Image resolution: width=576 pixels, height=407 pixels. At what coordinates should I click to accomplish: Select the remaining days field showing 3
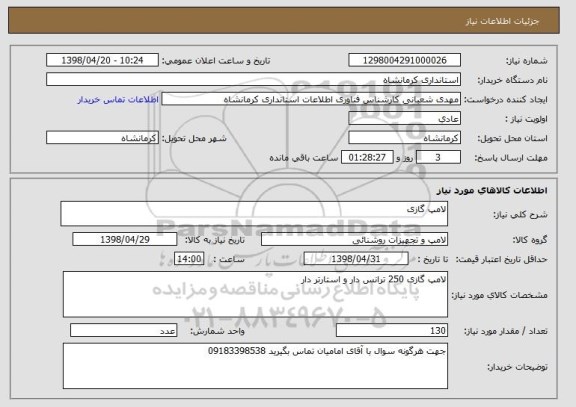pyautogui.click(x=438, y=158)
